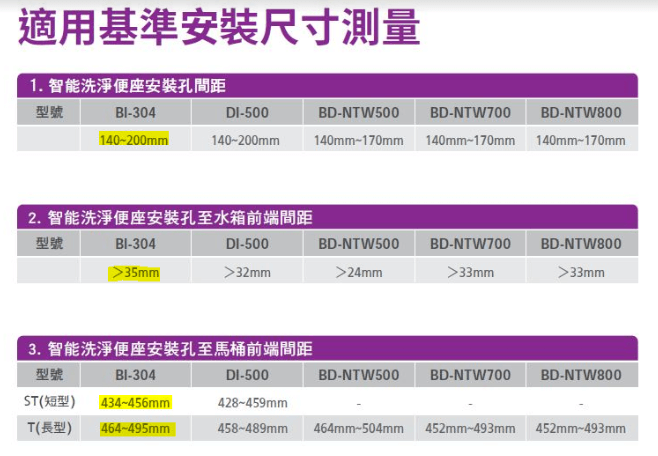
Task: Select the section 1 header 智能洗淨便座安裝孔間距
Action: coord(327,86)
